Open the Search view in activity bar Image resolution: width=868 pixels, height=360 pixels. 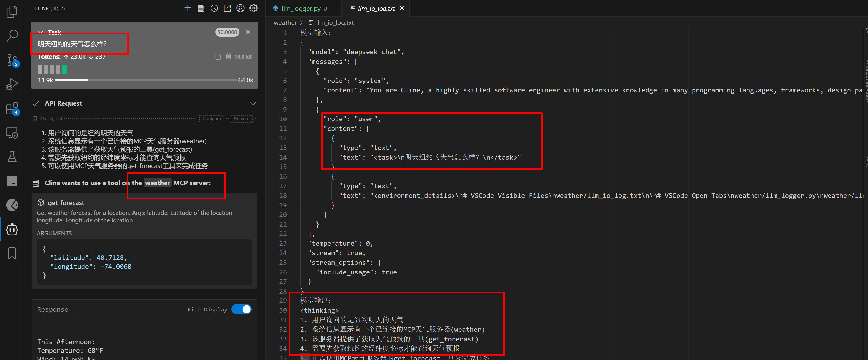[x=12, y=35]
